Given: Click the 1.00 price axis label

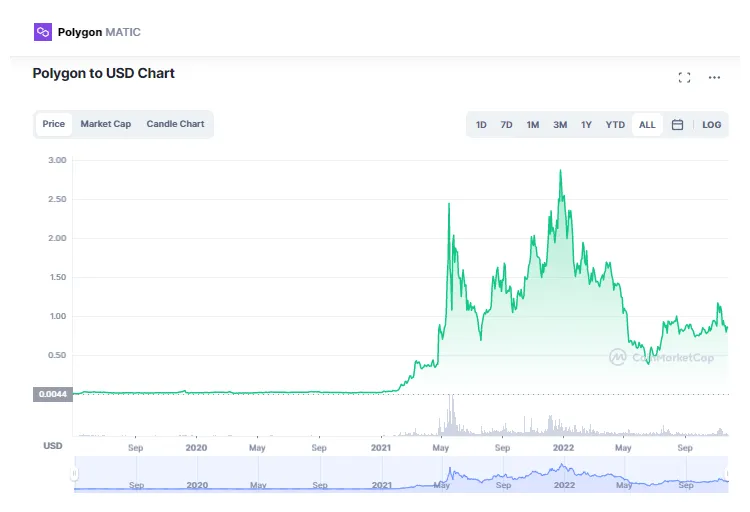Looking at the screenshot, I should (58, 316).
